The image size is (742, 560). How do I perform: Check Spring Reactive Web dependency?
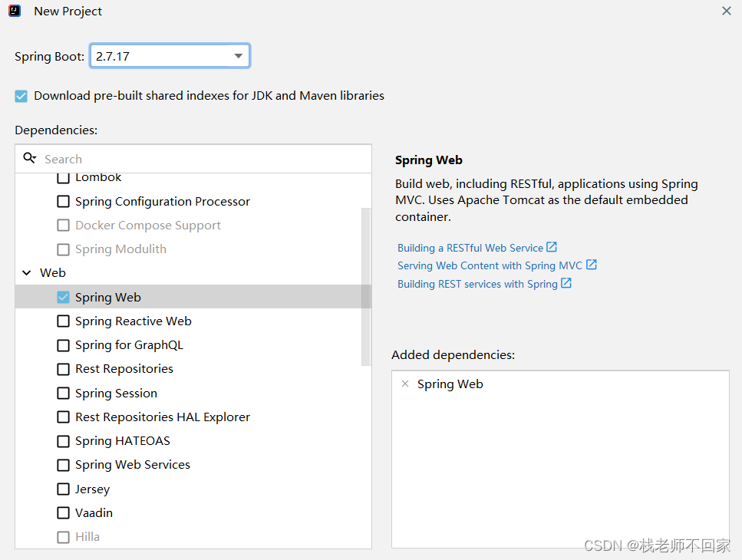coord(63,321)
